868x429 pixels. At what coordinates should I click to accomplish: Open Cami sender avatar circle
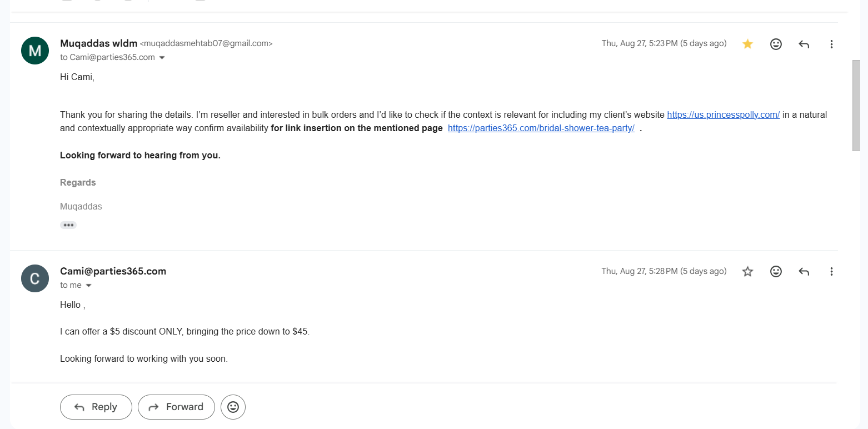tap(35, 278)
